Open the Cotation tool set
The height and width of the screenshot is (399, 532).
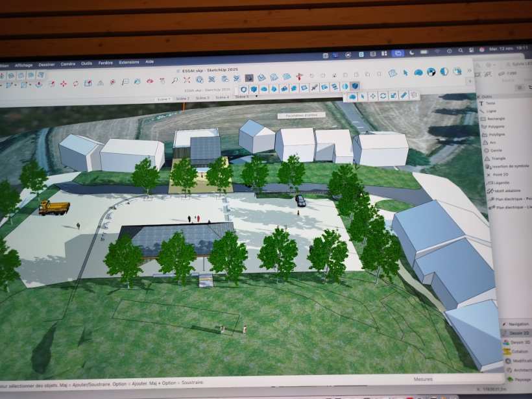517,351
